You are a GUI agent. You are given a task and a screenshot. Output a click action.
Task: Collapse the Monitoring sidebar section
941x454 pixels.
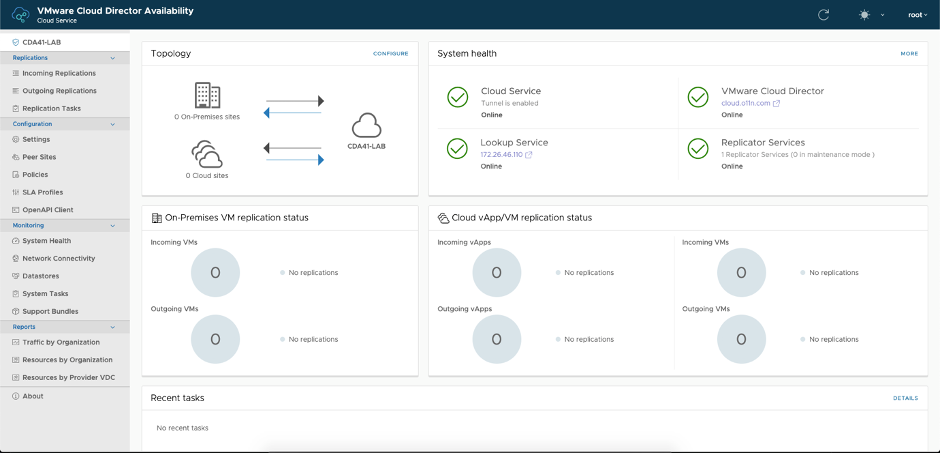tap(112, 225)
